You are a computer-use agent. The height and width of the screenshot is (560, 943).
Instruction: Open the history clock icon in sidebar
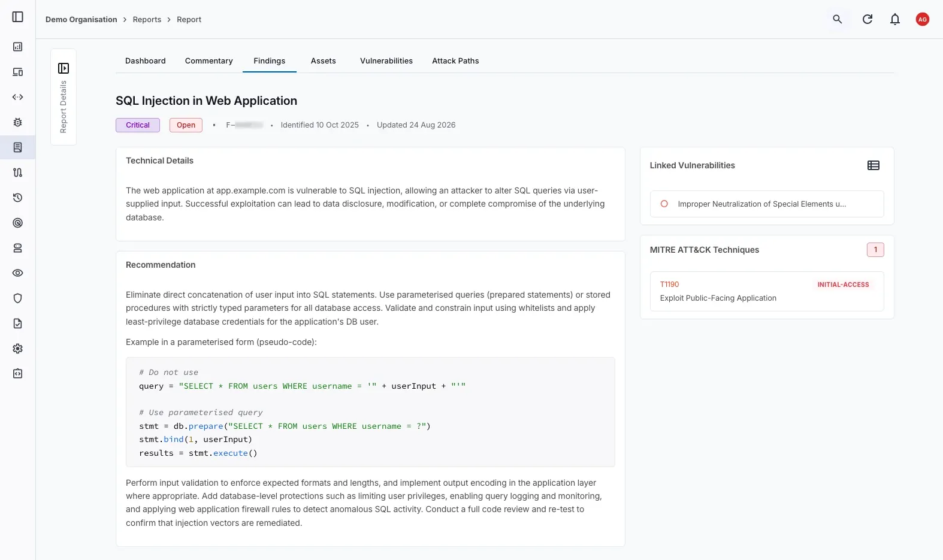coord(18,198)
